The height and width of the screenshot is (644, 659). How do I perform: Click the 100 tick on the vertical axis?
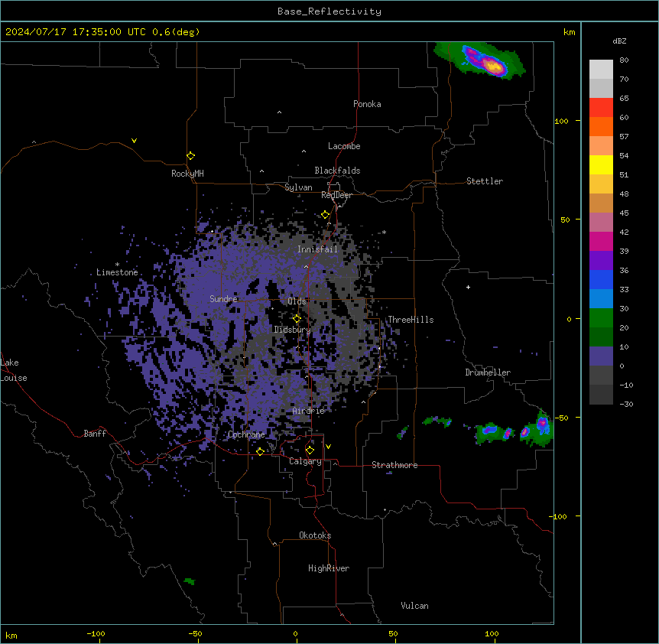tap(561, 122)
